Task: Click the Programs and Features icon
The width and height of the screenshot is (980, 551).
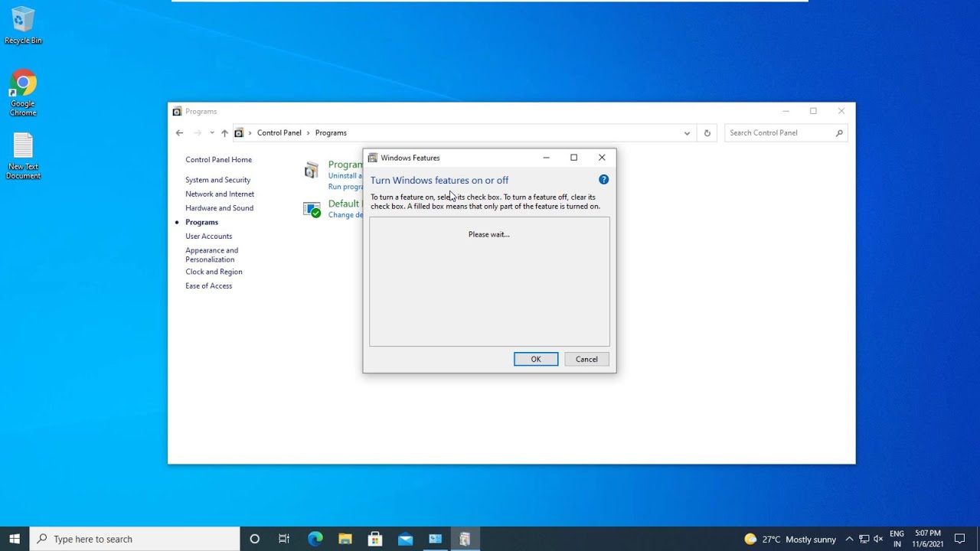Action: (x=312, y=170)
